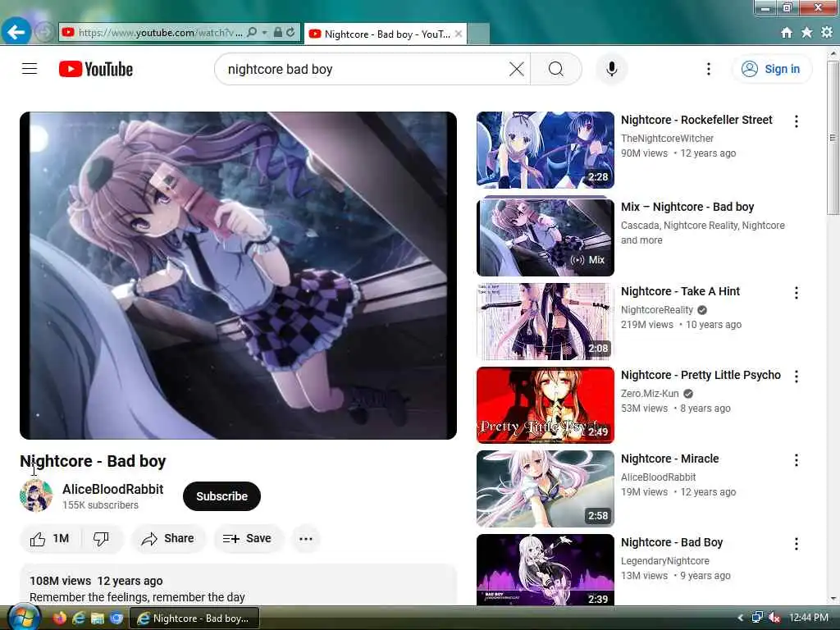The height and width of the screenshot is (630, 840).
Task: Show hidden tray icons arrow
Action: tap(741, 618)
